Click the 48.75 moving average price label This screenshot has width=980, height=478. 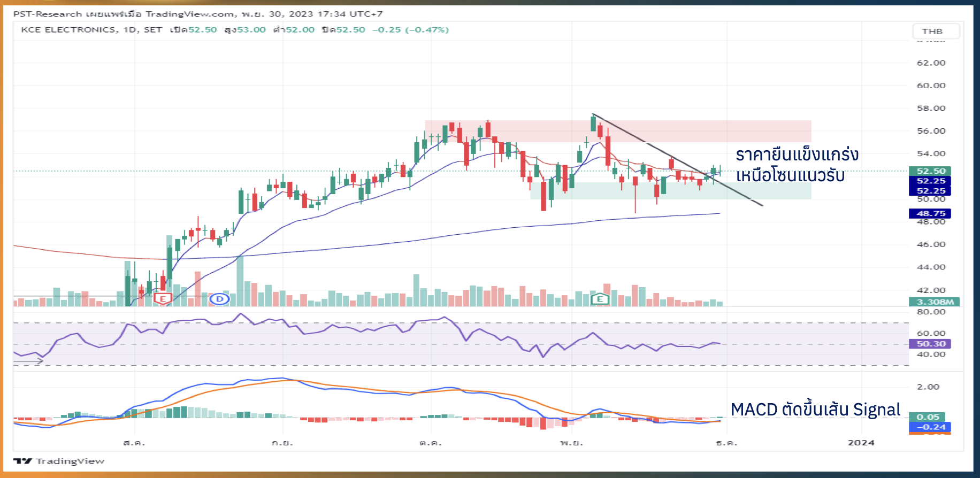(x=930, y=213)
